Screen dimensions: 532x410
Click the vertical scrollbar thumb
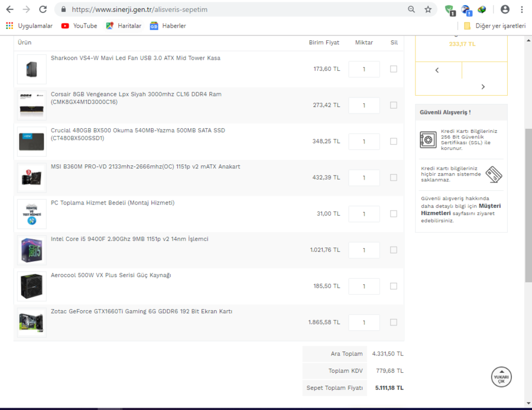[x=528, y=205]
